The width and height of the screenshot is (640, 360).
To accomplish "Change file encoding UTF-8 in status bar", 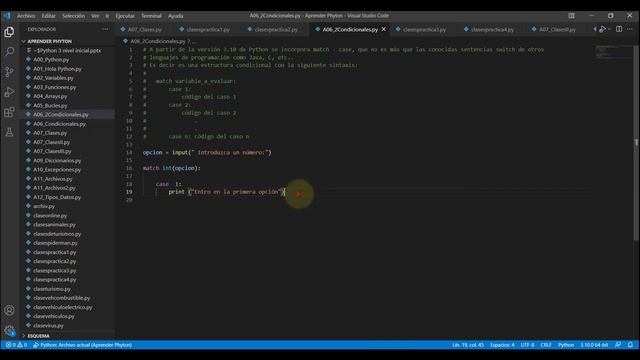I will [527, 345].
